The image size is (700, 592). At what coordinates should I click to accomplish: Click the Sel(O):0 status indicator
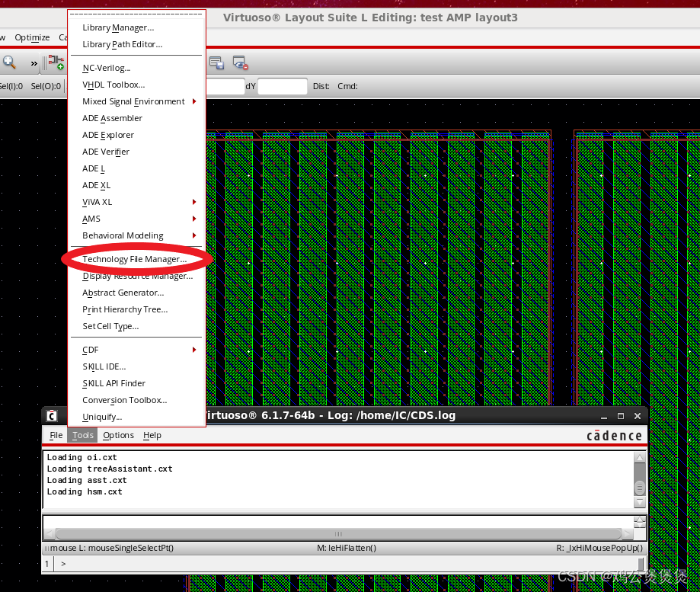(46, 86)
